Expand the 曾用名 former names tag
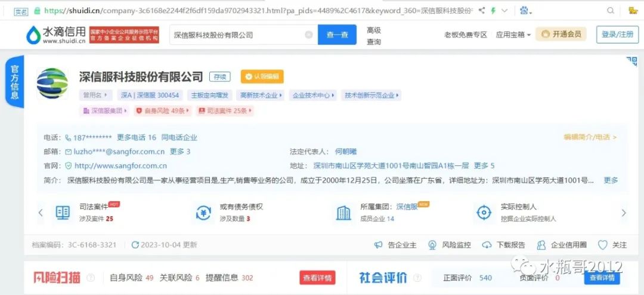Image resolution: width=644 pixels, height=295 pixels. point(95,96)
